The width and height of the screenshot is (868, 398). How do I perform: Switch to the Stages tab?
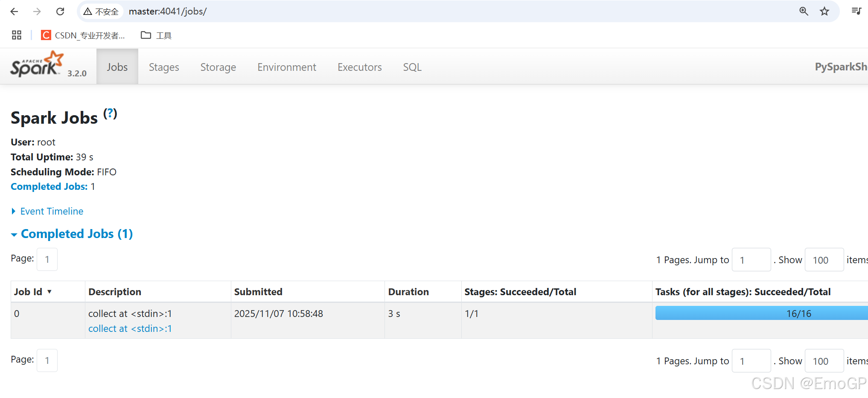pos(164,67)
